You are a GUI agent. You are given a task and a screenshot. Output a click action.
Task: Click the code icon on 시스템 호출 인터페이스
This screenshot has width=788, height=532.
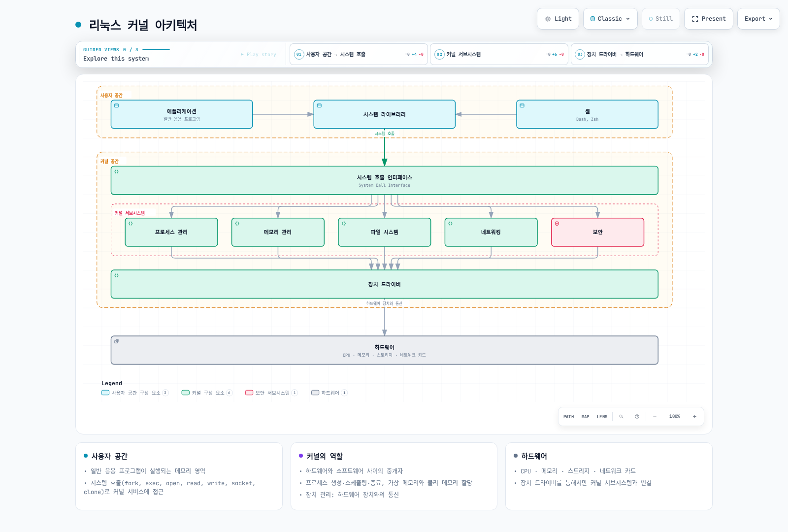coord(117,171)
